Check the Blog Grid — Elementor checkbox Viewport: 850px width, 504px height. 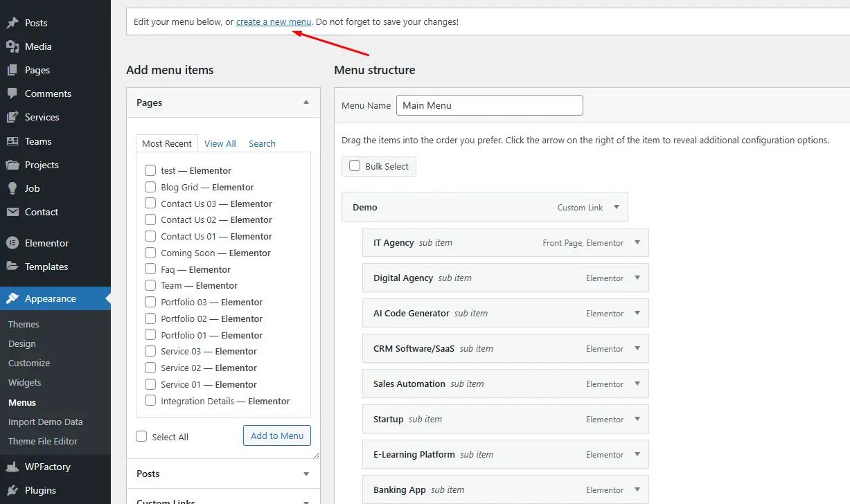click(x=150, y=187)
